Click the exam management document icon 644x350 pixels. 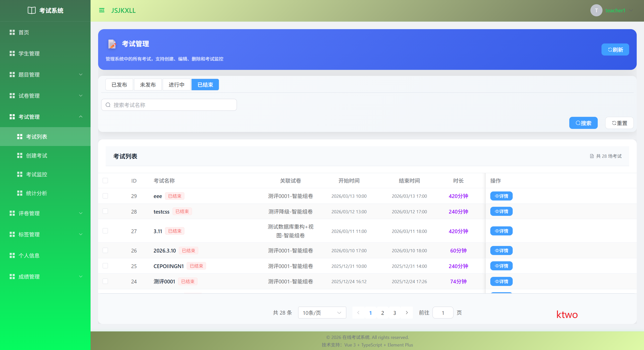112,44
